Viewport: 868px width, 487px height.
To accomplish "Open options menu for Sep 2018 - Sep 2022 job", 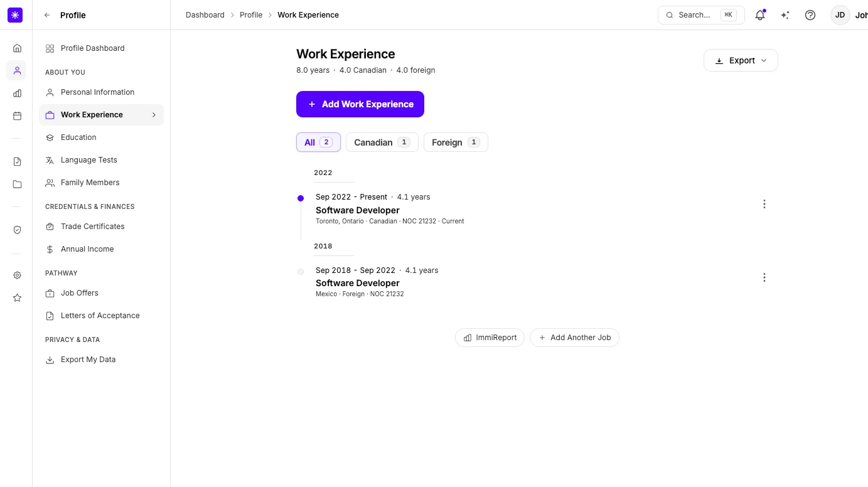I will (764, 277).
